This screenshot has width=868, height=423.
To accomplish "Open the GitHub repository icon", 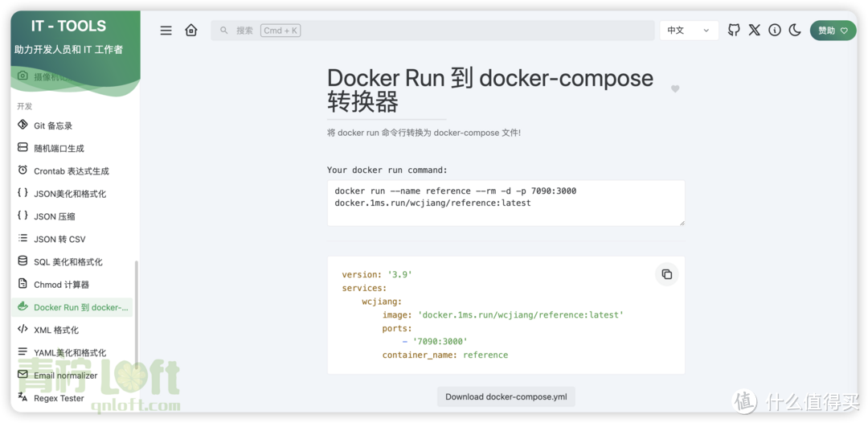I will point(734,31).
